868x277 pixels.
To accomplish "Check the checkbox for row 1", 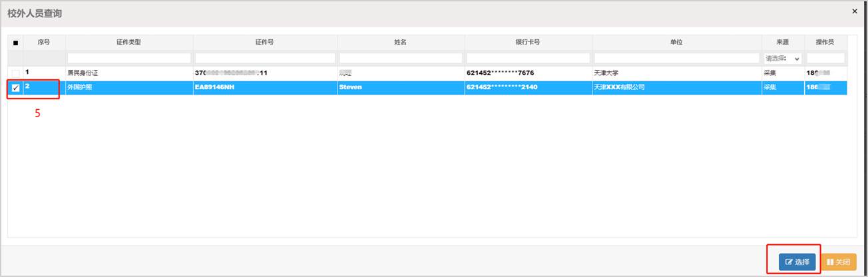I will point(15,73).
